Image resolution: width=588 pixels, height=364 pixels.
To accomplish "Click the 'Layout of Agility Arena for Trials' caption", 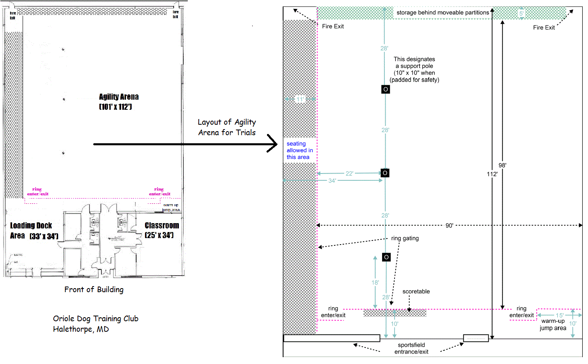I will click(227, 127).
